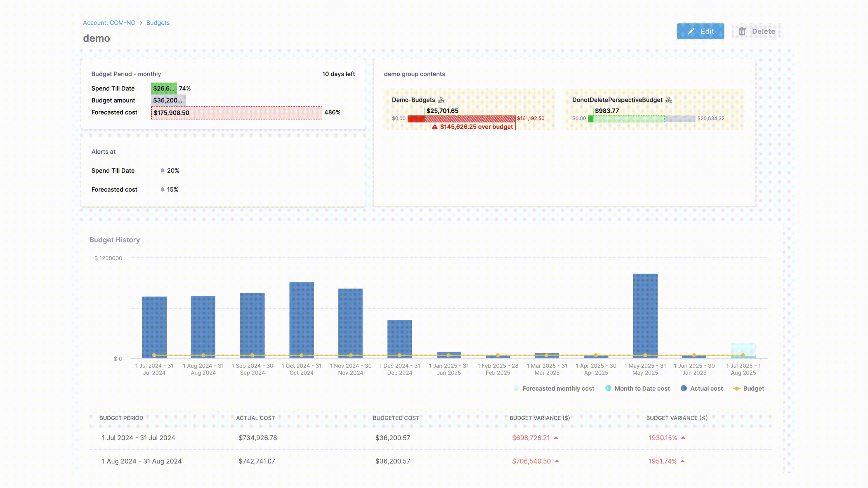Open Account: CCM-NG breadcrumb link

coord(109,23)
